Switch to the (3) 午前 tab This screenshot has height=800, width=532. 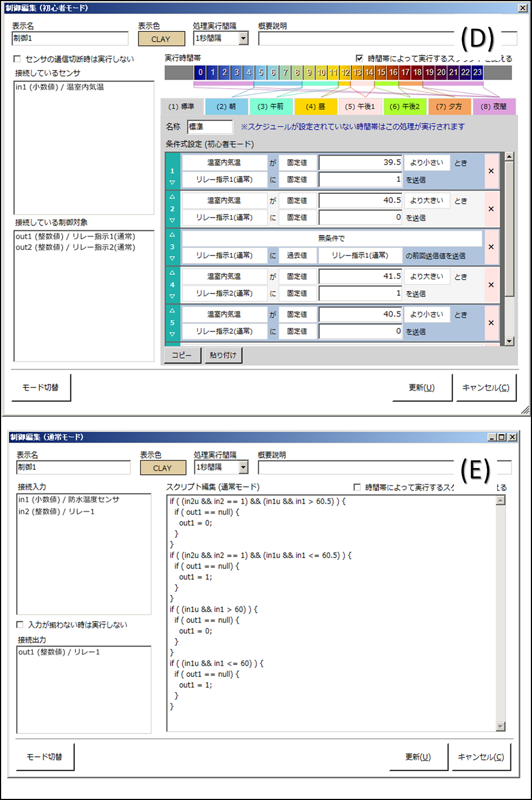pos(270,106)
